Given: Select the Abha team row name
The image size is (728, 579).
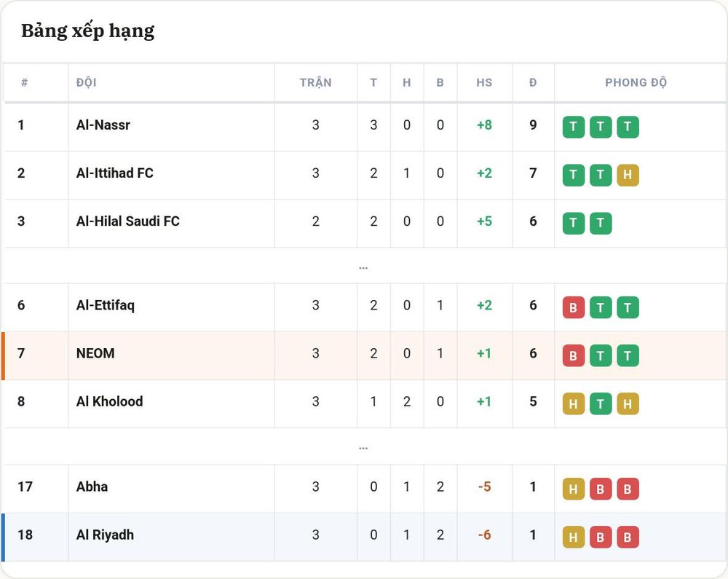Looking at the screenshot, I should coord(92,487).
